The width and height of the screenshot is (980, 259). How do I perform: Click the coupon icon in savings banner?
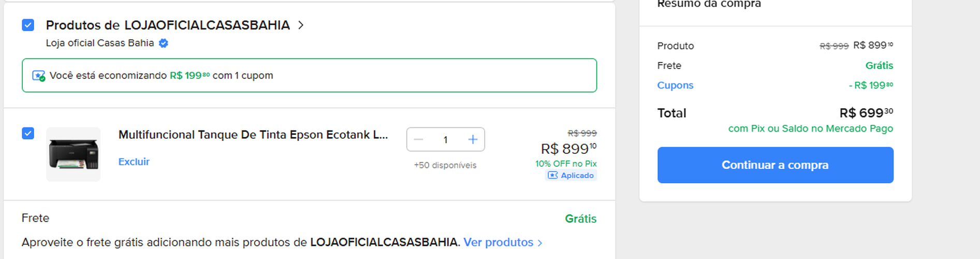(39, 76)
